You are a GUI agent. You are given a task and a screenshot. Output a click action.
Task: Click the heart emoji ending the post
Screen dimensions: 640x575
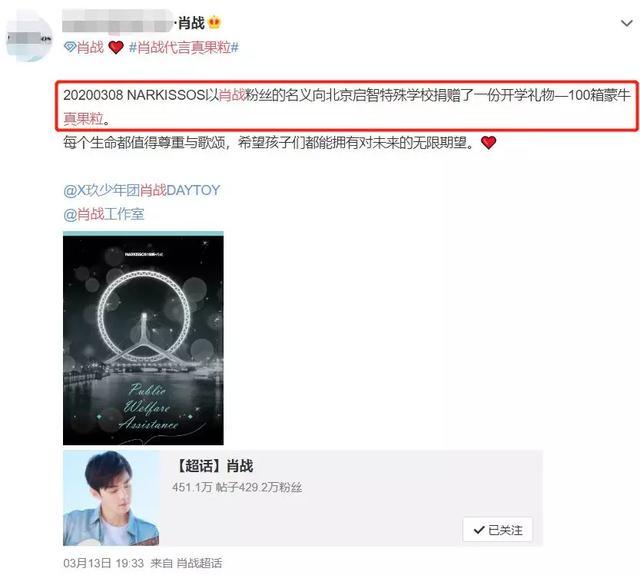click(489, 142)
